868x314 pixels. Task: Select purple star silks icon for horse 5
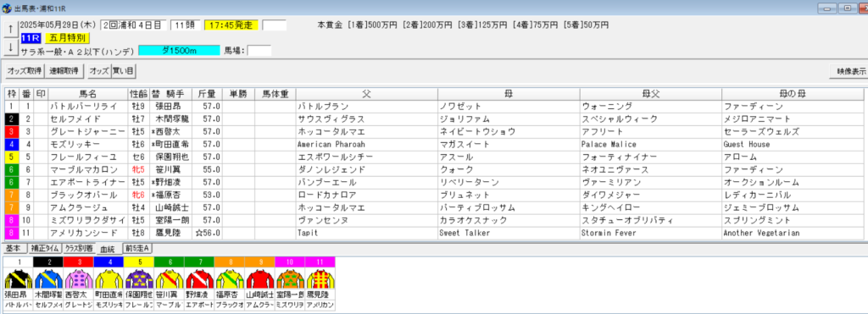coord(138,278)
